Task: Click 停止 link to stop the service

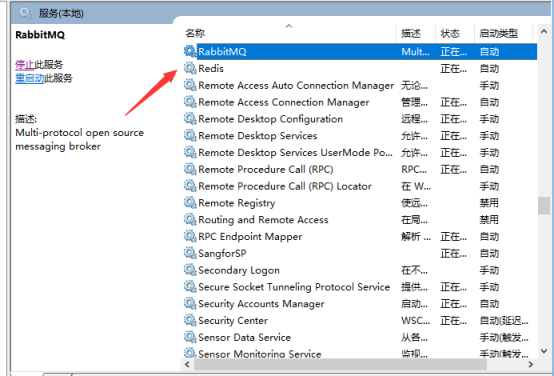Action: click(x=25, y=65)
